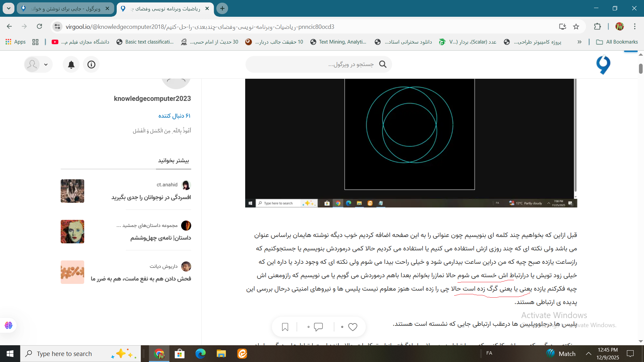Open the Chrome extensions puzzle icon
644x362 pixels.
point(597,26)
